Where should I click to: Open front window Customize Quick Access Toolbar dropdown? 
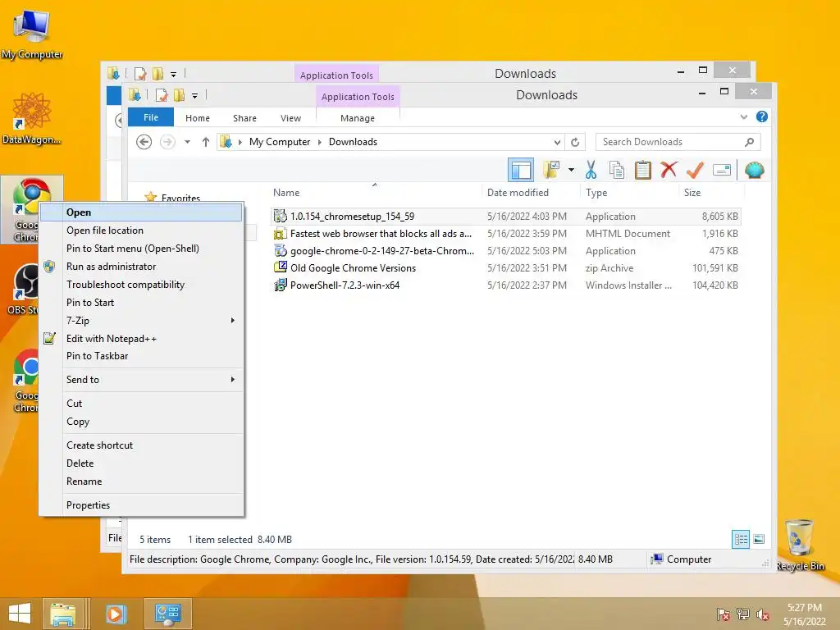pos(194,96)
